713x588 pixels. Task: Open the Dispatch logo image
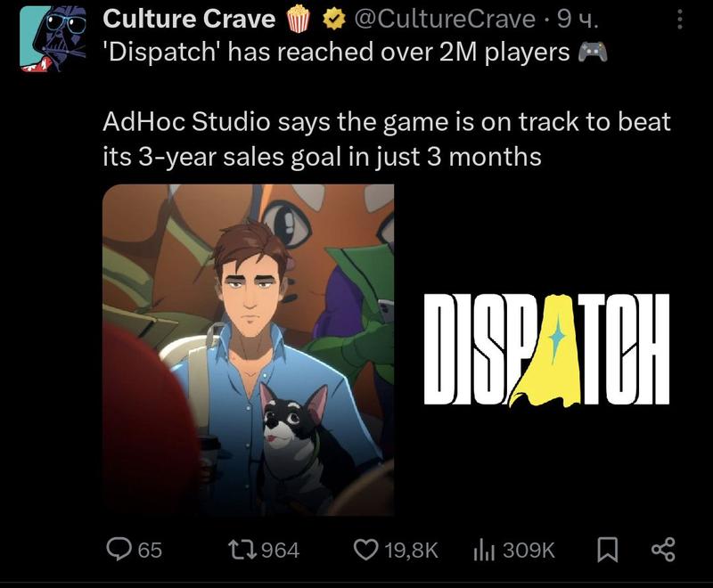point(546,350)
